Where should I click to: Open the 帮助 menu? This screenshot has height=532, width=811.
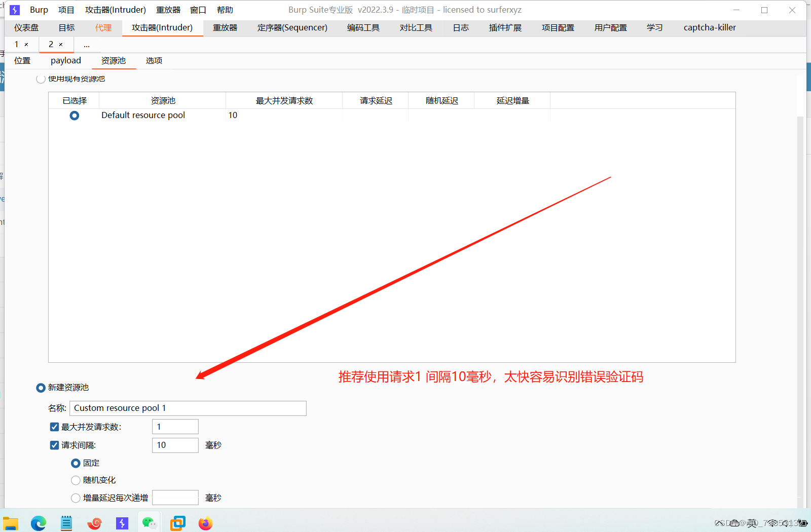[x=225, y=10]
